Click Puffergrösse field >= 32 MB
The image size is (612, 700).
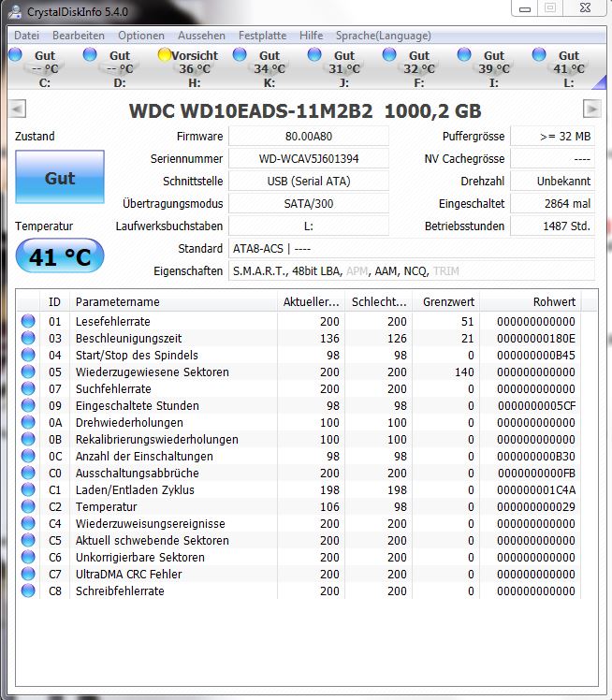[x=553, y=136]
